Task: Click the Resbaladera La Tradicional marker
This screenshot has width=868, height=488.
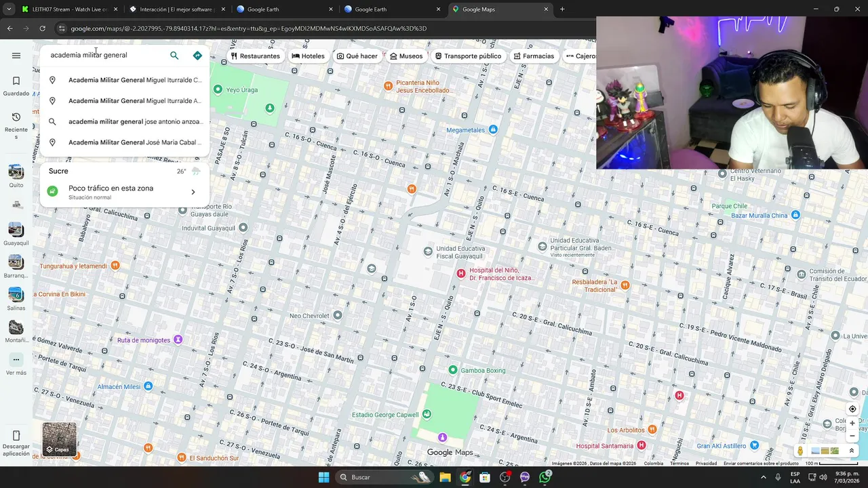Action: (625, 285)
